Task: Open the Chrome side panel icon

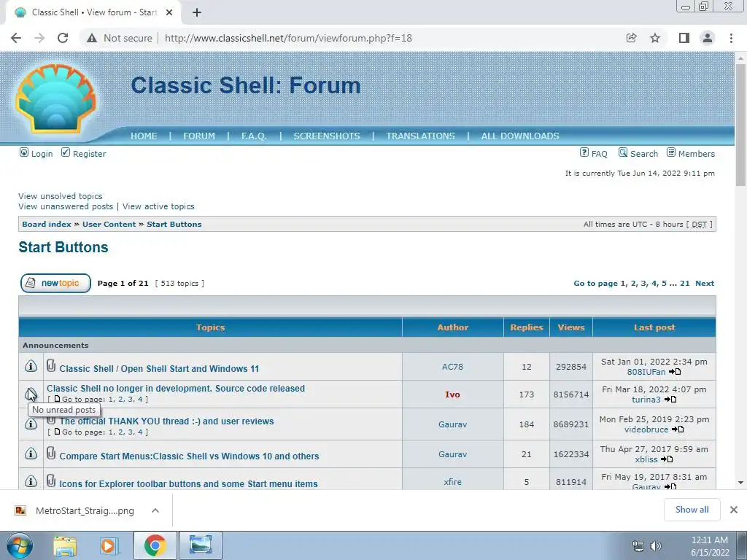Action: click(x=684, y=38)
